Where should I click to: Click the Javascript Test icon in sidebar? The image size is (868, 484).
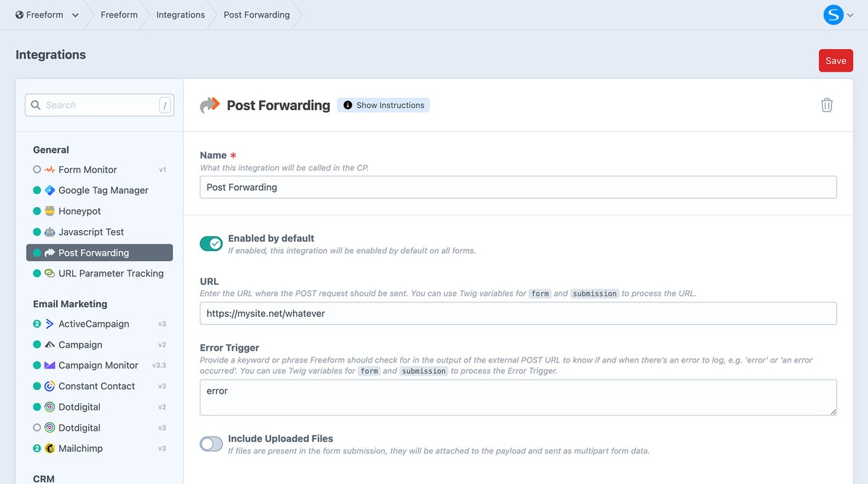48,232
